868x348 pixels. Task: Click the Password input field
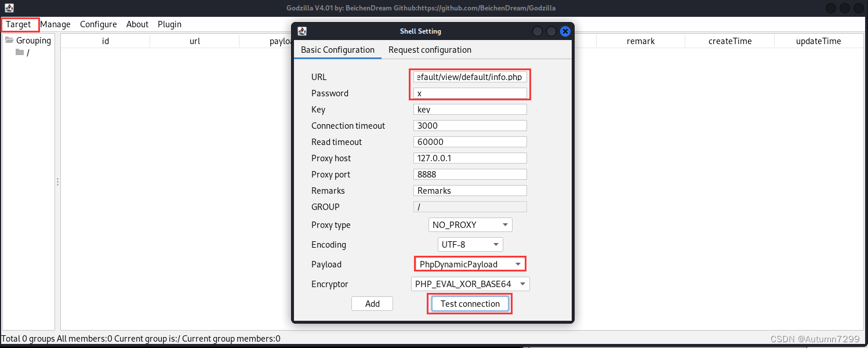[470, 93]
